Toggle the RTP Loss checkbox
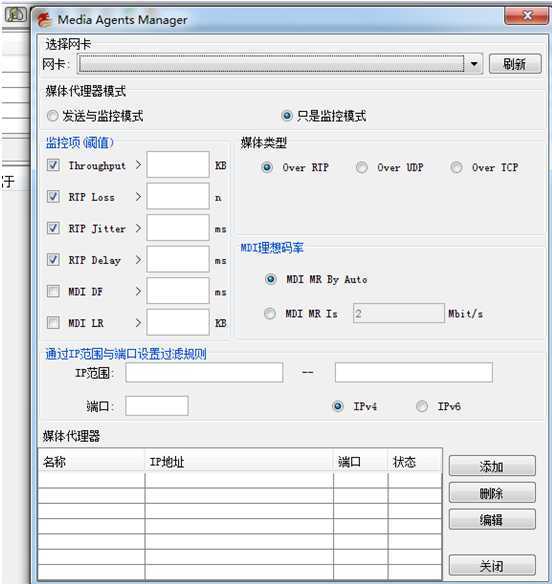The image size is (552, 584). click(x=53, y=196)
